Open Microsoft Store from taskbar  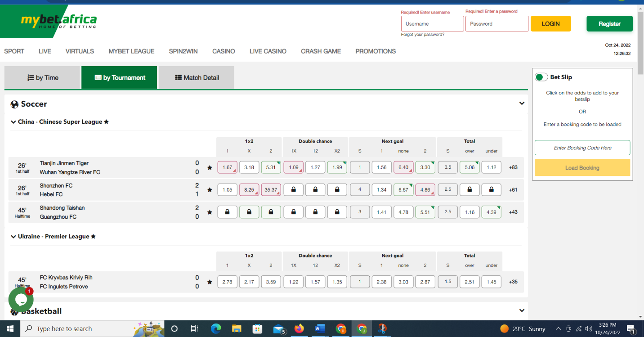point(258,329)
